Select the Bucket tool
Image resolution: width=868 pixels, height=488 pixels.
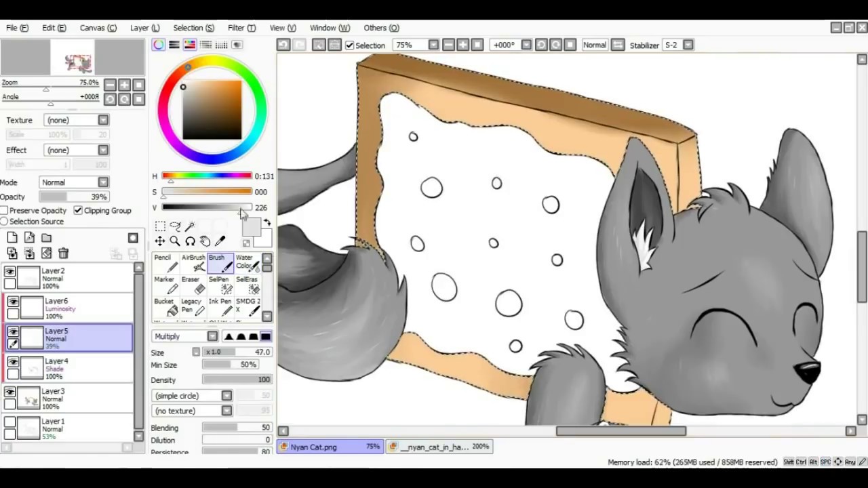pos(165,307)
